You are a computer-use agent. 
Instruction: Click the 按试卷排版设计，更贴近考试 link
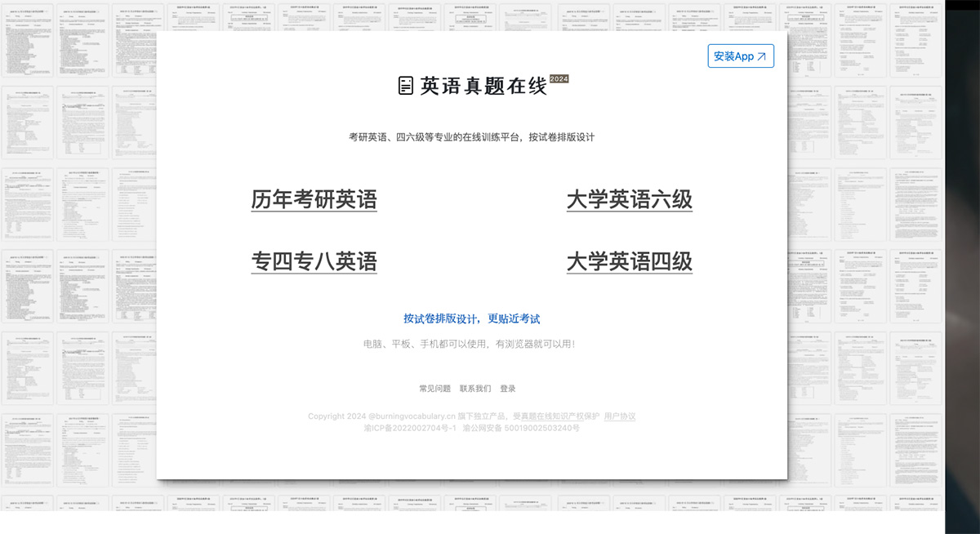pyautogui.click(x=472, y=318)
